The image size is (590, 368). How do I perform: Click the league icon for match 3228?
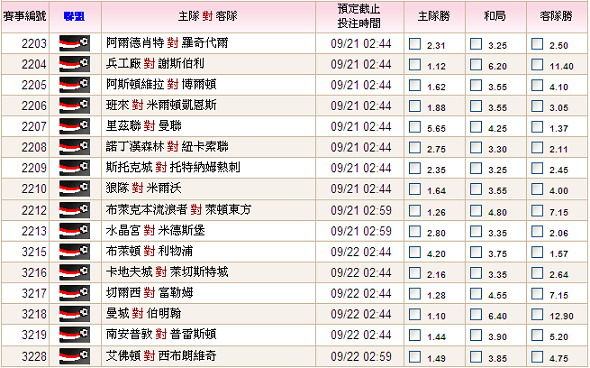click(x=74, y=356)
